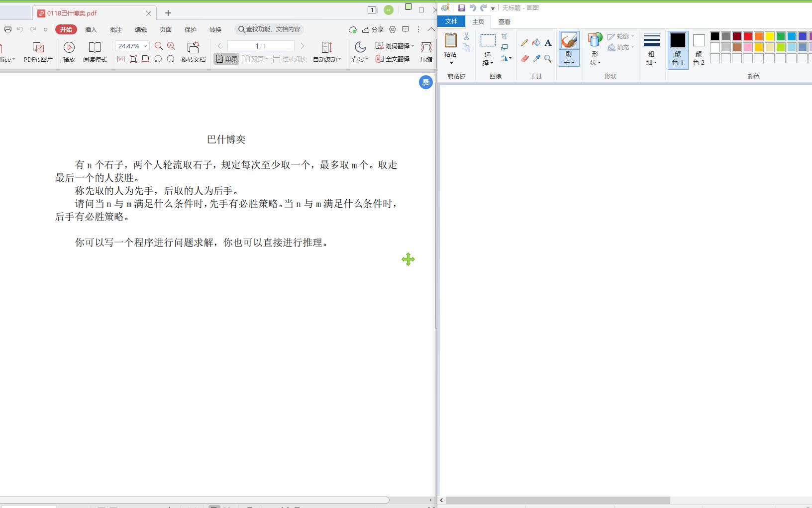Click the 开始 start button

point(66,29)
